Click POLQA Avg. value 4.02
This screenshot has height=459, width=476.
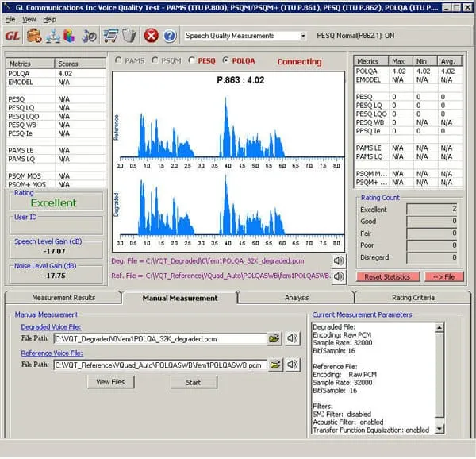coord(447,71)
